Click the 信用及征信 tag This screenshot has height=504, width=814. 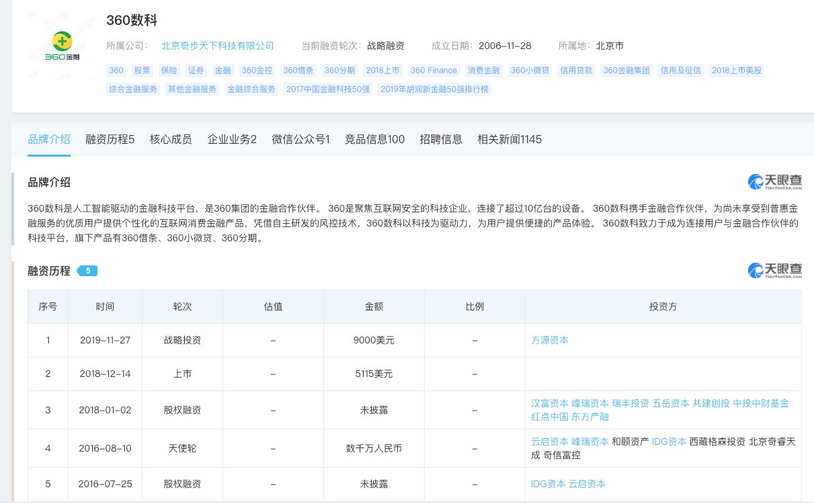(681, 70)
